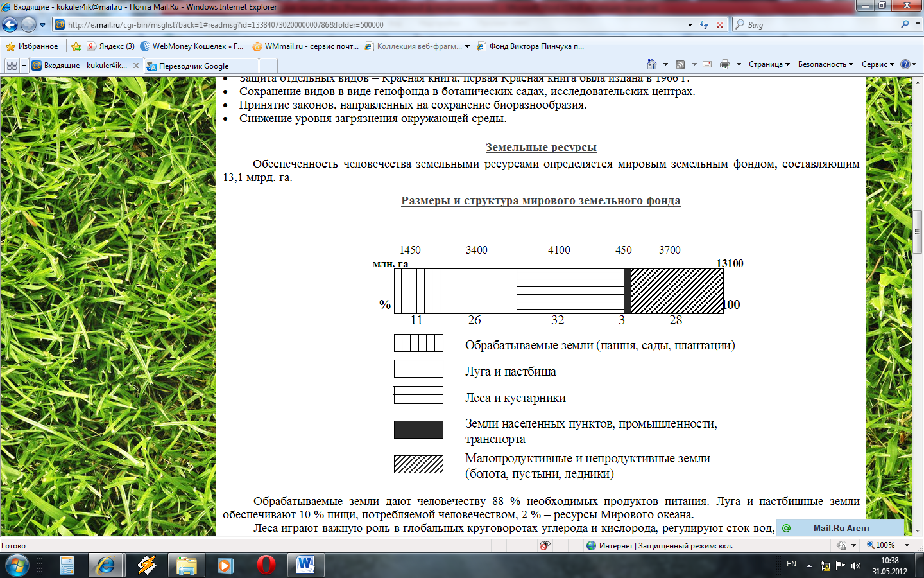Click the Add to favorites bar star icon
The image size is (924, 578).
pyautogui.click(x=76, y=46)
